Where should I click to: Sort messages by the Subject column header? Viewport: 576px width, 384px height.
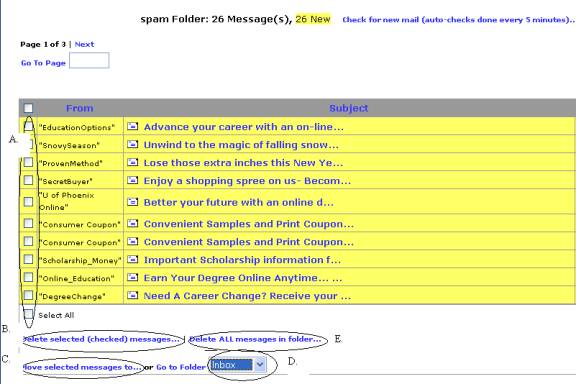click(348, 108)
